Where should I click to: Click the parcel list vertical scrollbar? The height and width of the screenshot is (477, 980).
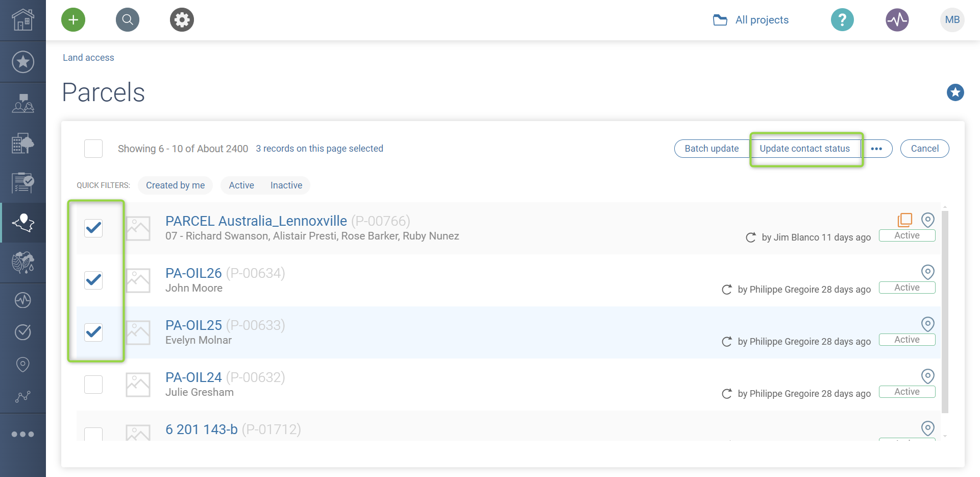(945, 312)
